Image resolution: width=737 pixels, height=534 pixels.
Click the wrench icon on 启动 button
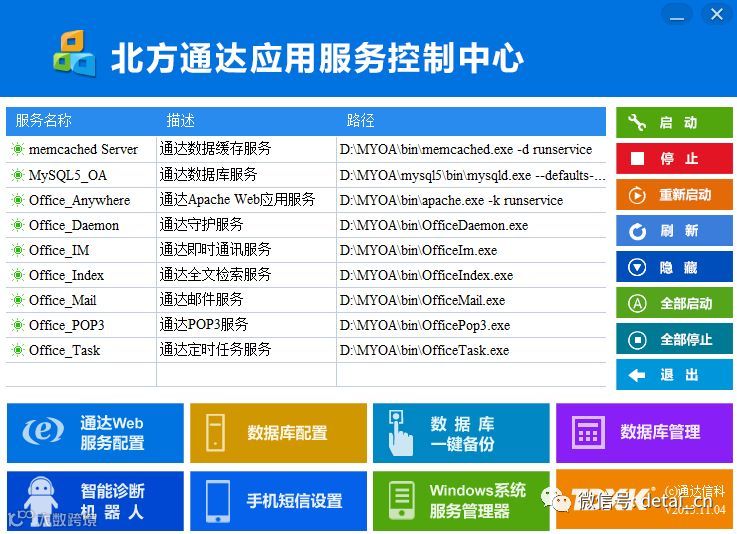[637, 122]
